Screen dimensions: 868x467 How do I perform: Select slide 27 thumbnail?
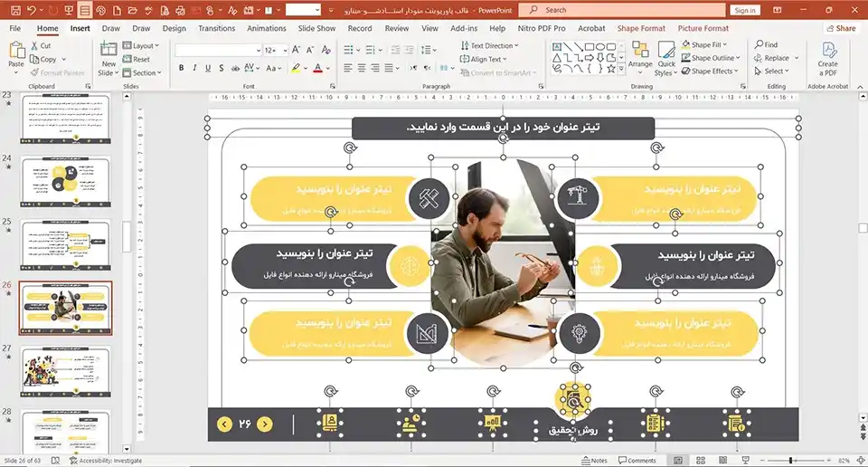[65, 371]
